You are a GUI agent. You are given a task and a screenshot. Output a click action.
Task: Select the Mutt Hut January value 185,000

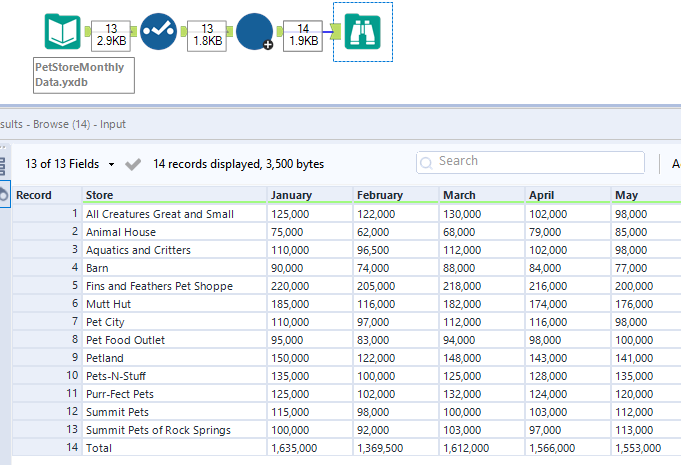click(292, 304)
